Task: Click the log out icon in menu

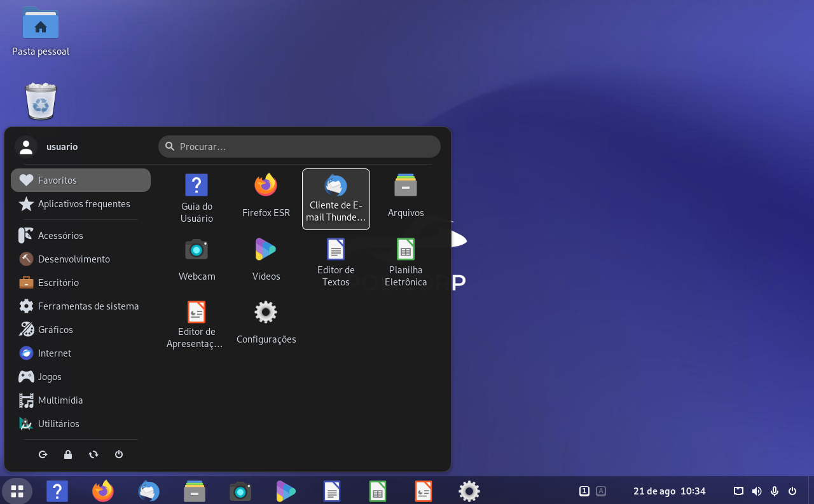Action: pyautogui.click(x=43, y=454)
